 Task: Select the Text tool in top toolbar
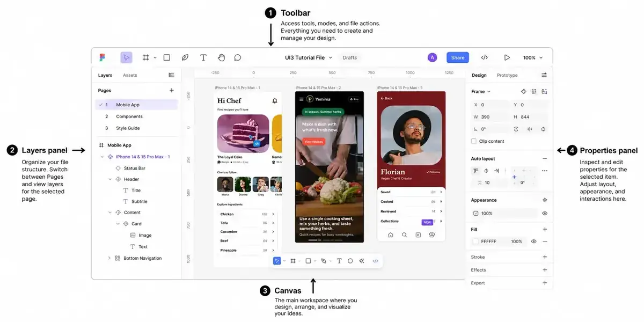point(203,57)
